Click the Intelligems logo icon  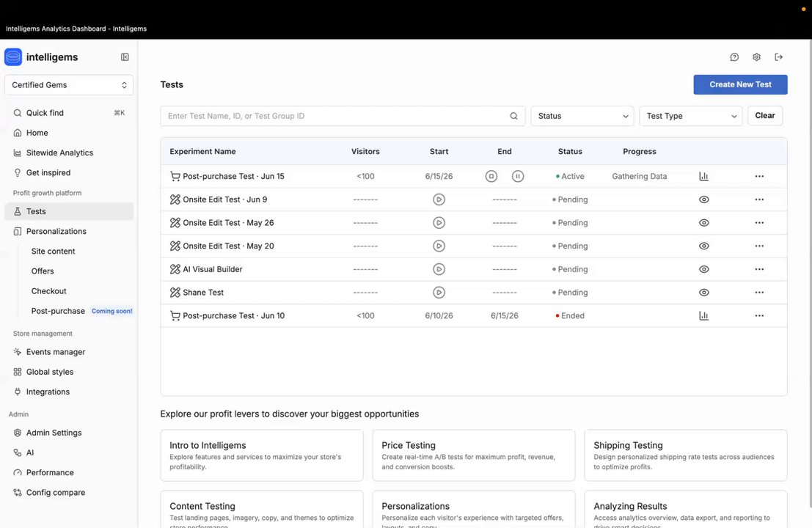(13, 57)
